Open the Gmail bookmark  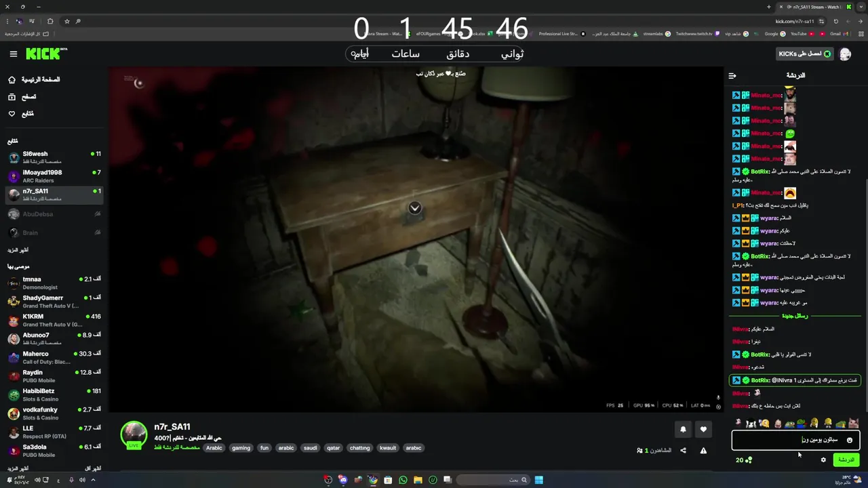tap(838, 33)
